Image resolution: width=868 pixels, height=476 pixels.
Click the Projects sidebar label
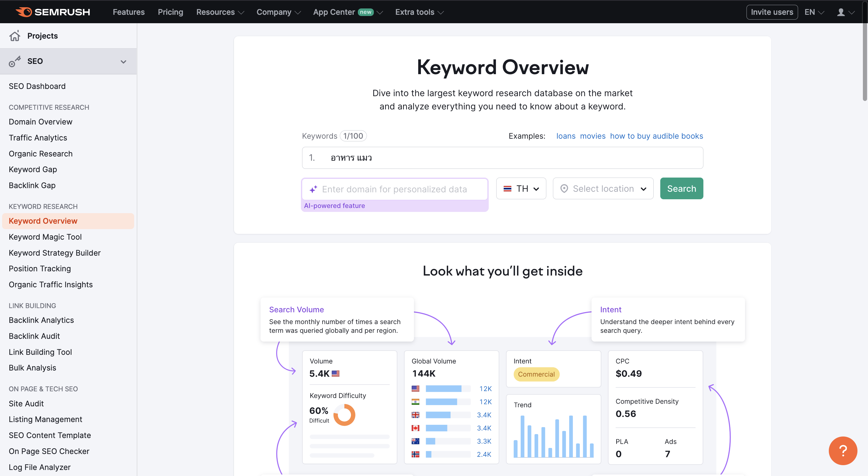[43, 36]
